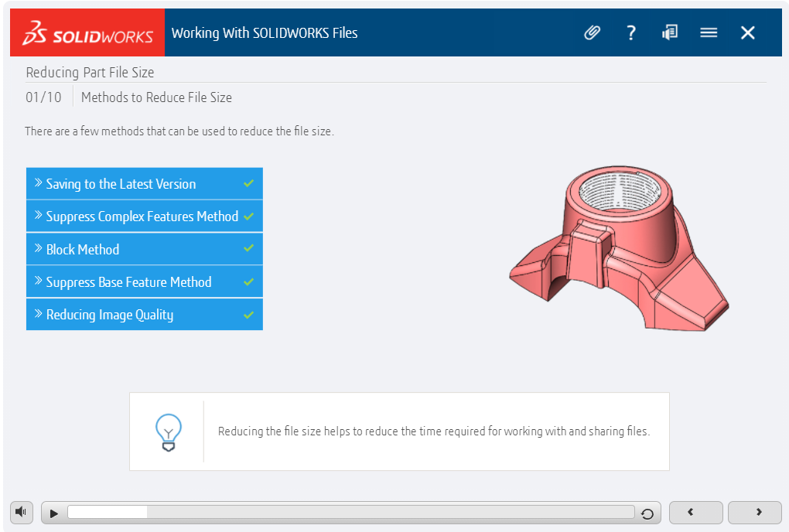Image resolution: width=789 pixels, height=532 pixels.
Task: Click the help question mark icon
Action: point(631,32)
